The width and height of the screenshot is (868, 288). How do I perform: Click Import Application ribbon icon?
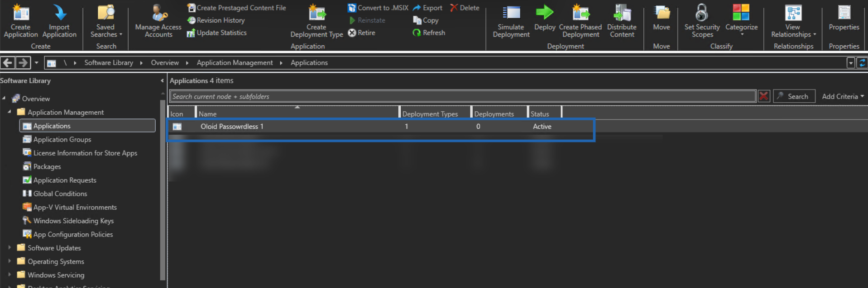coord(59,13)
